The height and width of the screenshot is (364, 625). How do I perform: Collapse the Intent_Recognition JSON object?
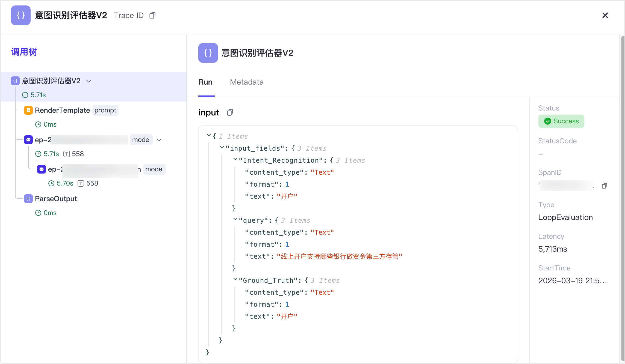(235, 160)
